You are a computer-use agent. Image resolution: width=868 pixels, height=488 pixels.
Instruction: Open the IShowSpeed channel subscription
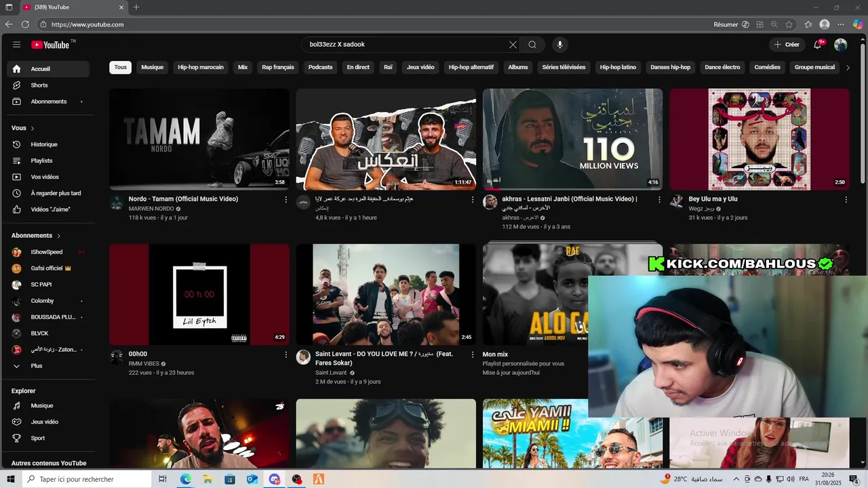48,252
